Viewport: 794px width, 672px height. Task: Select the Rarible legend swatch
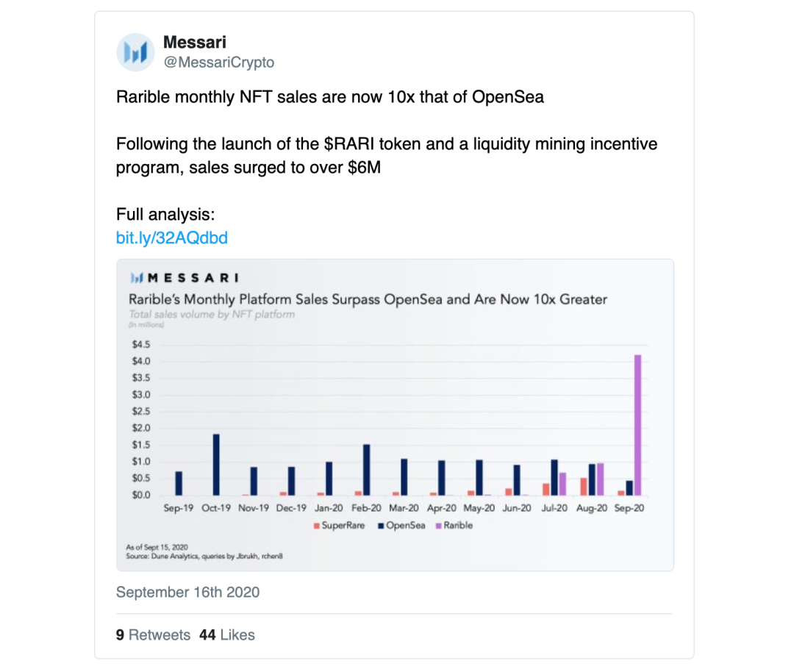click(x=438, y=526)
